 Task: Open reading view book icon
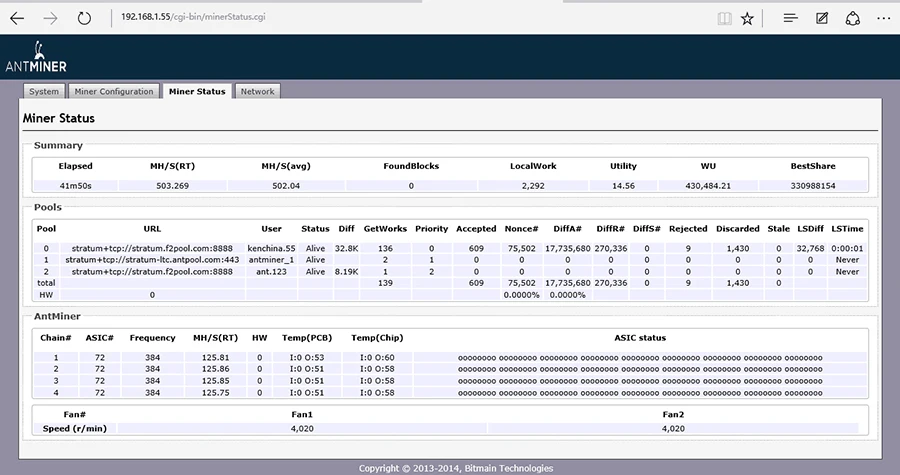pyautogui.click(x=724, y=19)
